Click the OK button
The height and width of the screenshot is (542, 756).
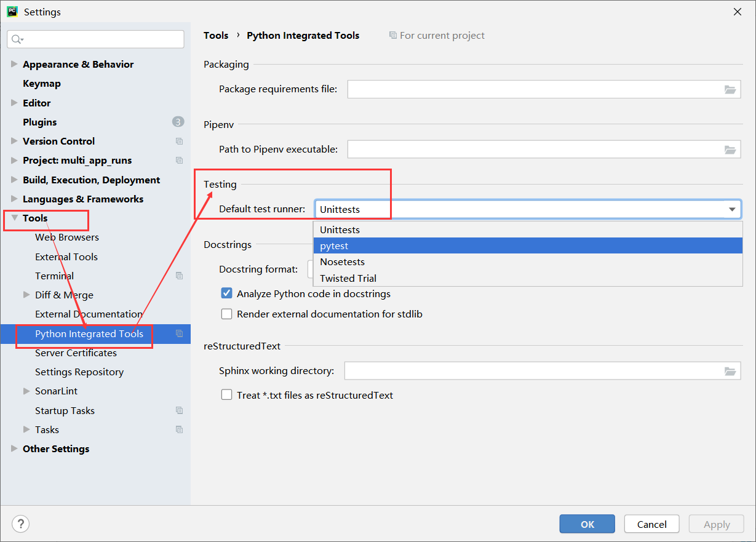[587, 524]
